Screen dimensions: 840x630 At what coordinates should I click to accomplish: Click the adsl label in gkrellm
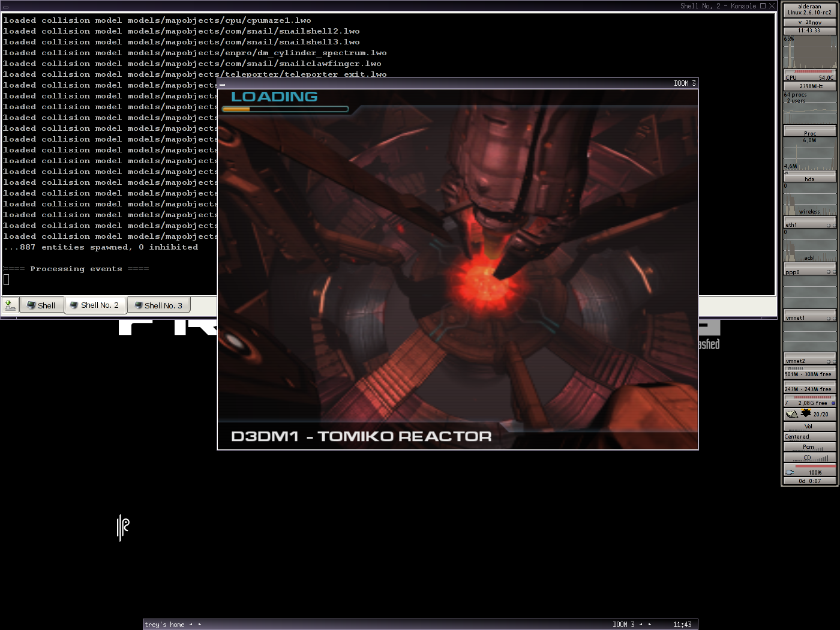click(809, 258)
